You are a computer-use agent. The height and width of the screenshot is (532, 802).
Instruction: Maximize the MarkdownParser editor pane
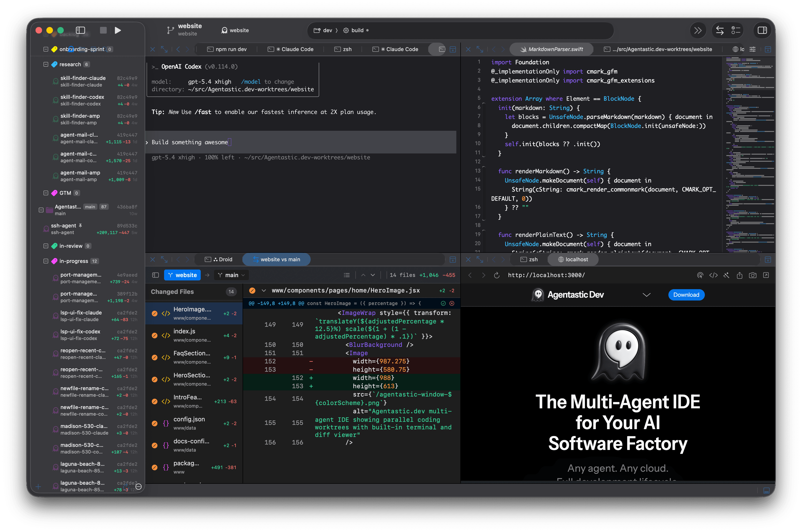[x=480, y=49]
